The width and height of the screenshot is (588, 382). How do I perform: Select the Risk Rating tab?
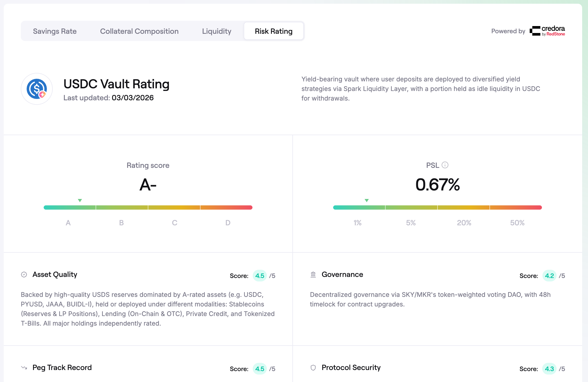tap(273, 31)
